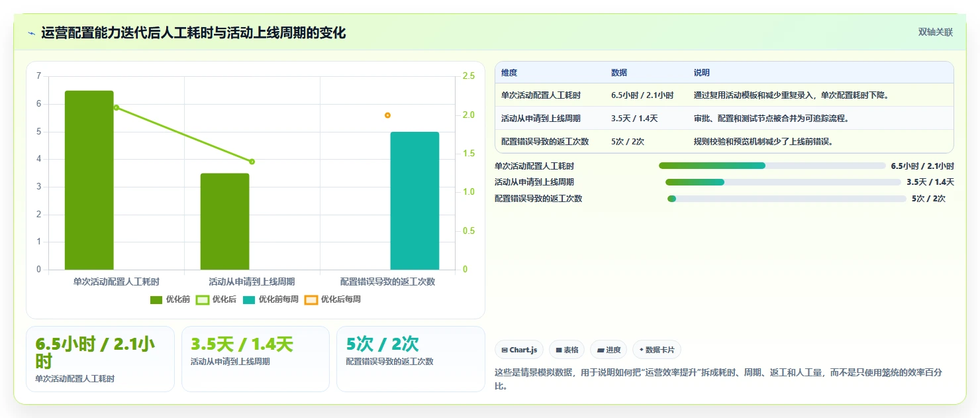Click the dashboard title text
This screenshot has width=980, height=418.
(x=193, y=33)
